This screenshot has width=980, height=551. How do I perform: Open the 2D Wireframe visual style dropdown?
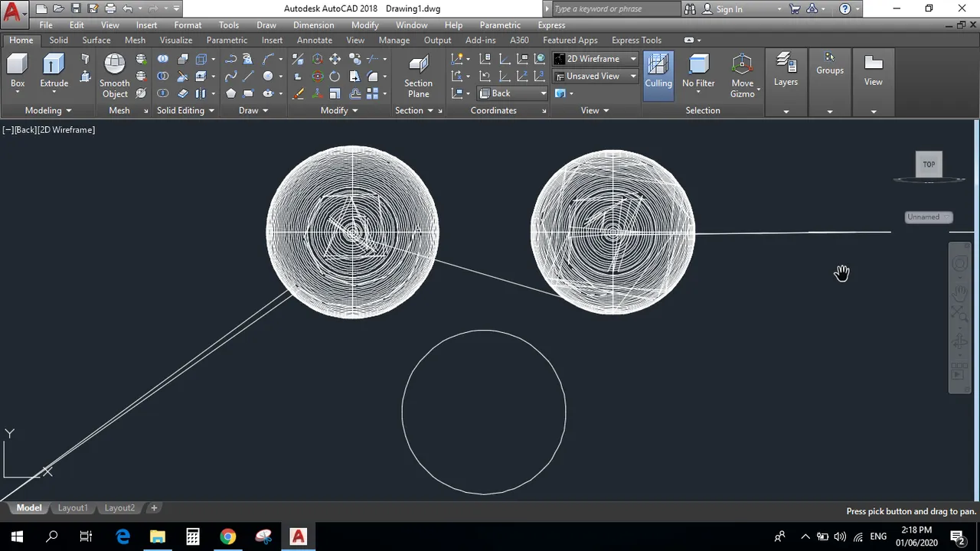(x=596, y=59)
